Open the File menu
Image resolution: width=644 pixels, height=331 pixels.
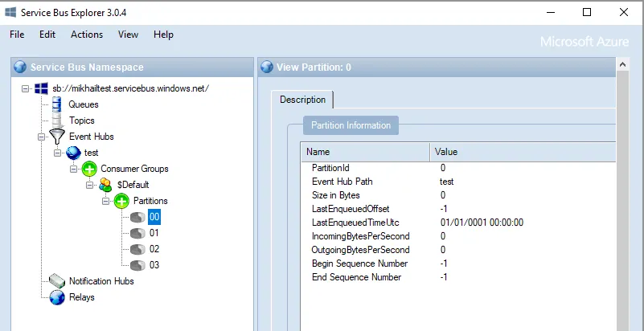[17, 35]
